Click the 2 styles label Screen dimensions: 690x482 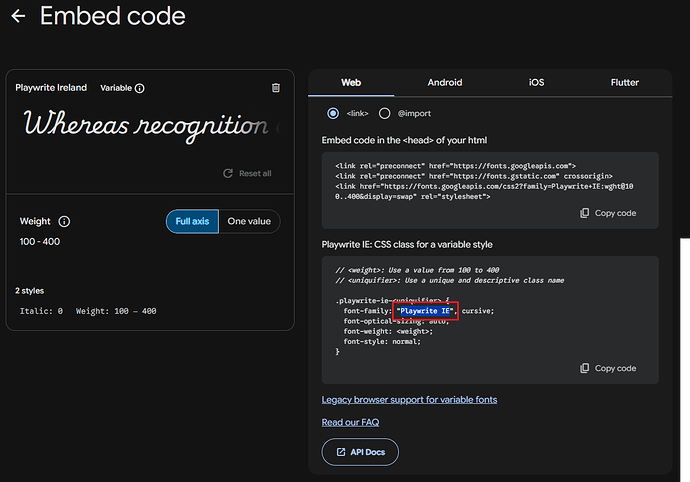29,291
